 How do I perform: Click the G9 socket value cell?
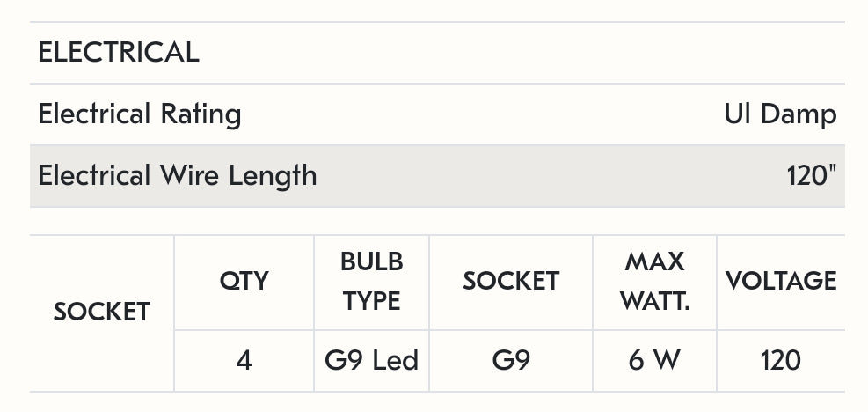pyautogui.click(x=511, y=359)
